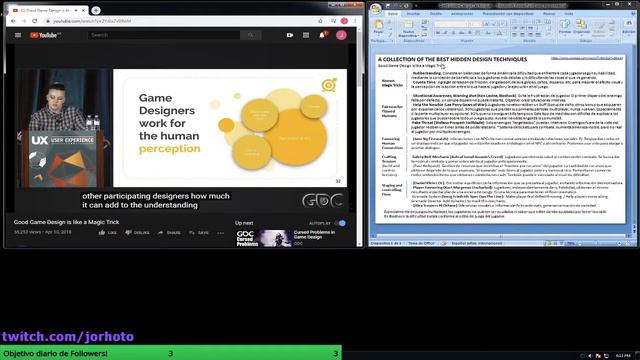This screenshot has width=640, height=360.
Task: Click the Cursed Problems video thumbnail
Action: [x=264, y=238]
